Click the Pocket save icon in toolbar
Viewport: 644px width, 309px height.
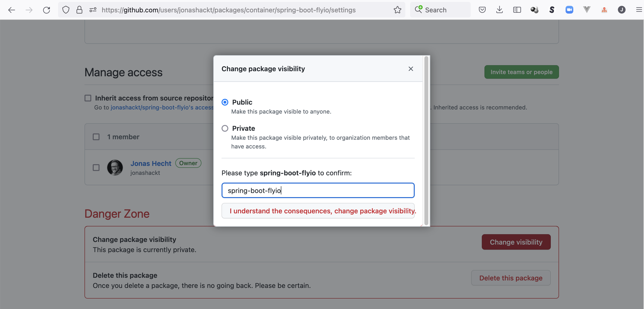coord(483,9)
